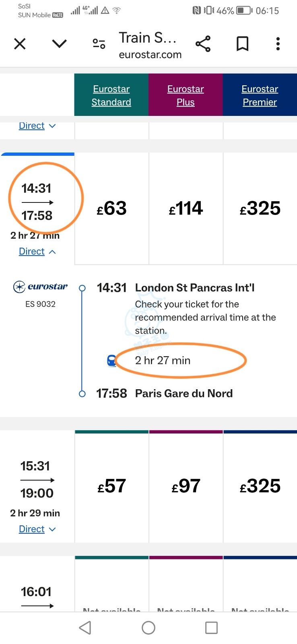Share the Eurostar page
Image resolution: width=297 pixels, height=644 pixels.
[203, 43]
